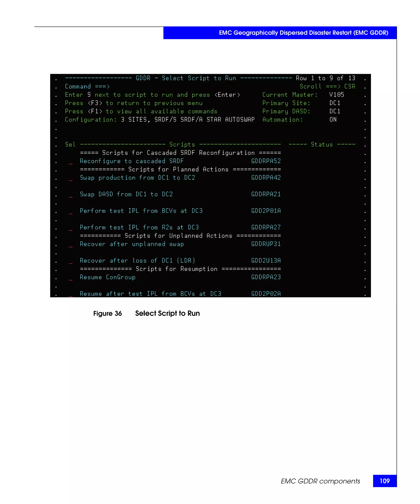The image size is (420, 504).
Task: Select field beside Resume ConGroup
Action: [71, 277]
